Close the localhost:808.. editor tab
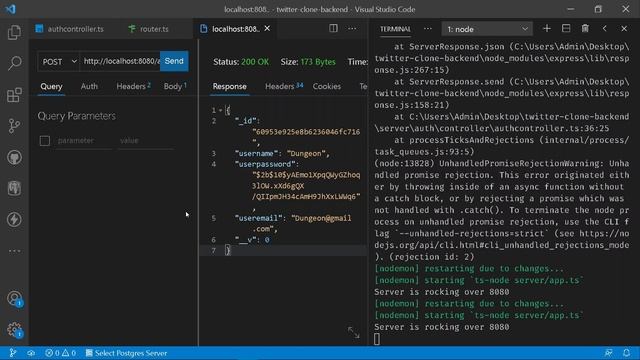Screen dimensions: 640x360 (x=267, y=29)
